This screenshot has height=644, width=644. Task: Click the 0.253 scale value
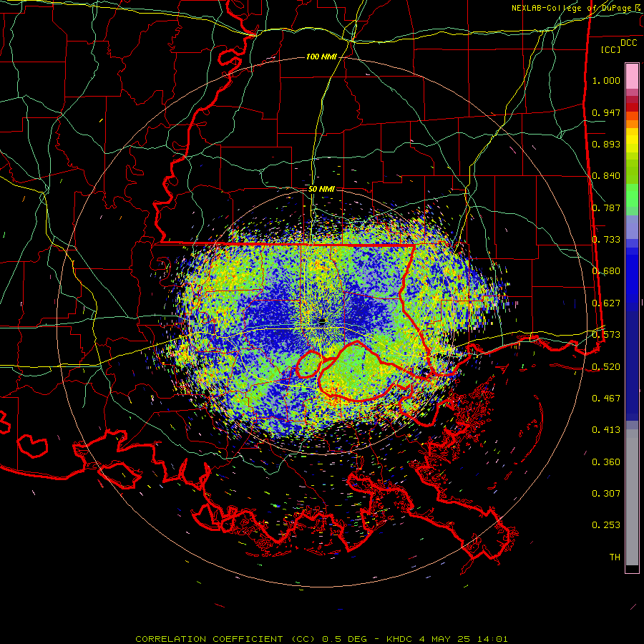tap(606, 525)
